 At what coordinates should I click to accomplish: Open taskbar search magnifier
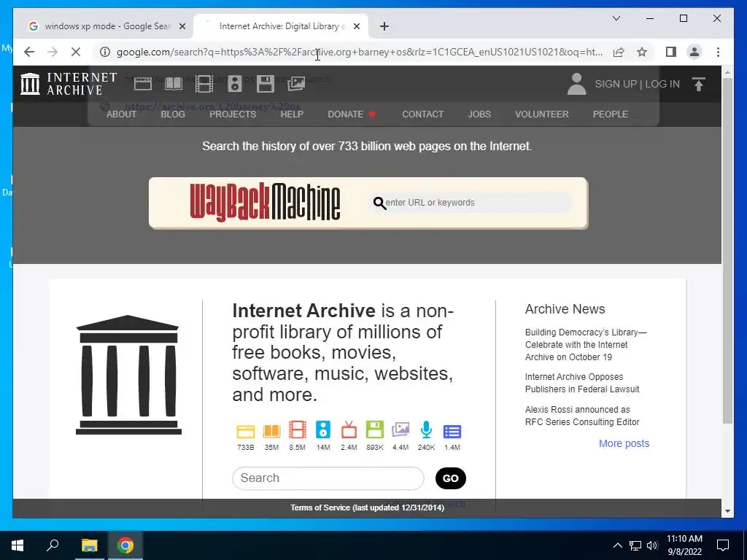53,545
